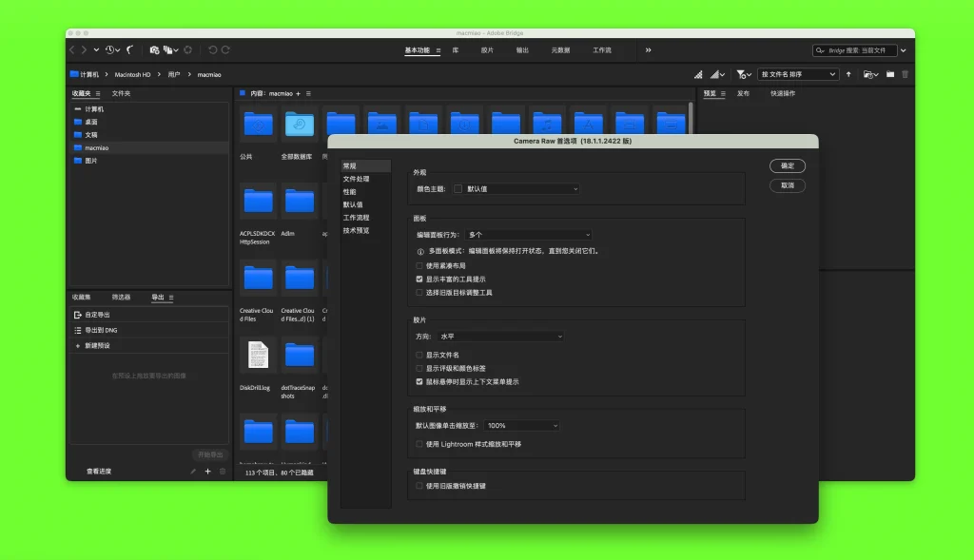Screen dimensions: 974x560
Task: Check 选择旧版目标调整工具
Action: (x=419, y=293)
